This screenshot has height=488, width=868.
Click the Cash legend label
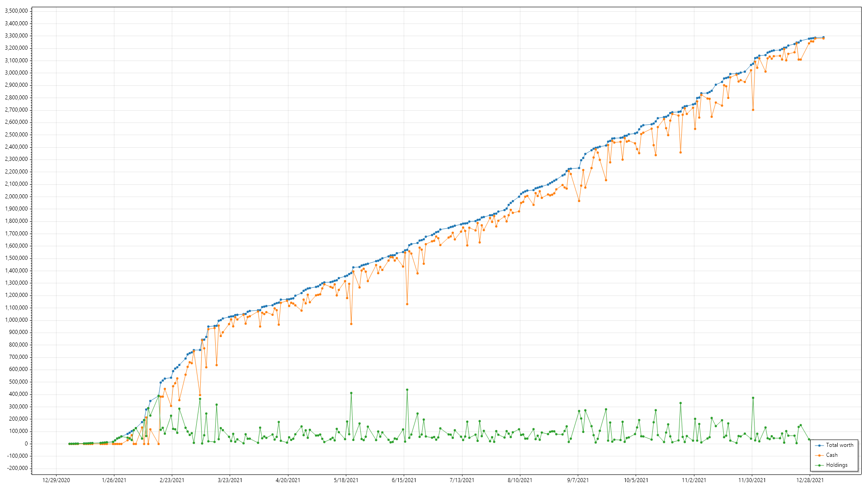pos(831,455)
